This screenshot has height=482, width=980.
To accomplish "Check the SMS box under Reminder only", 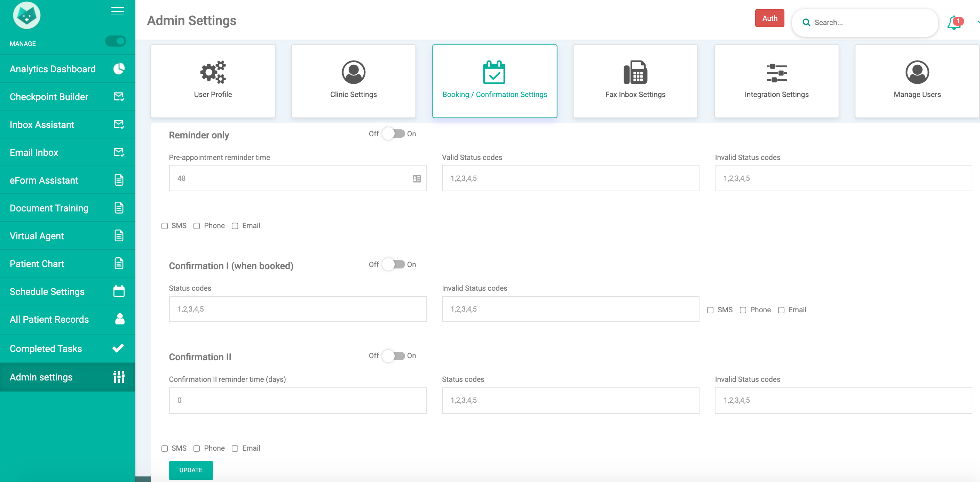I will click(164, 226).
